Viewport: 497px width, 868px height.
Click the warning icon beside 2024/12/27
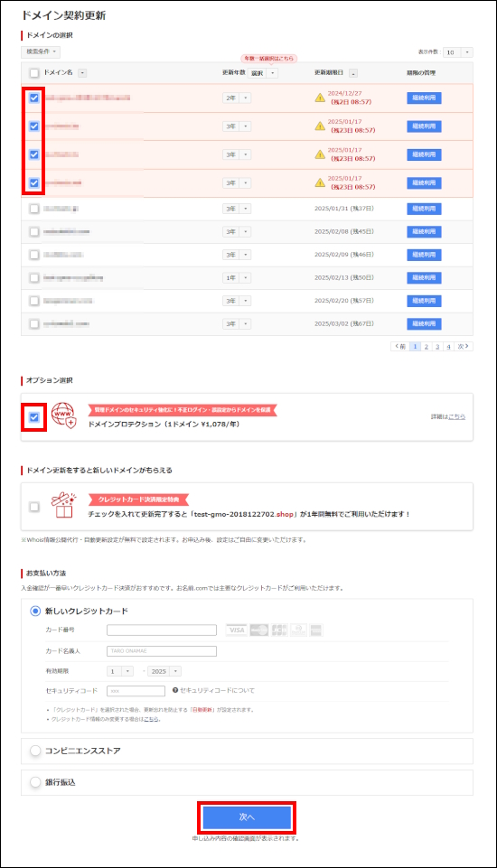[x=320, y=98]
